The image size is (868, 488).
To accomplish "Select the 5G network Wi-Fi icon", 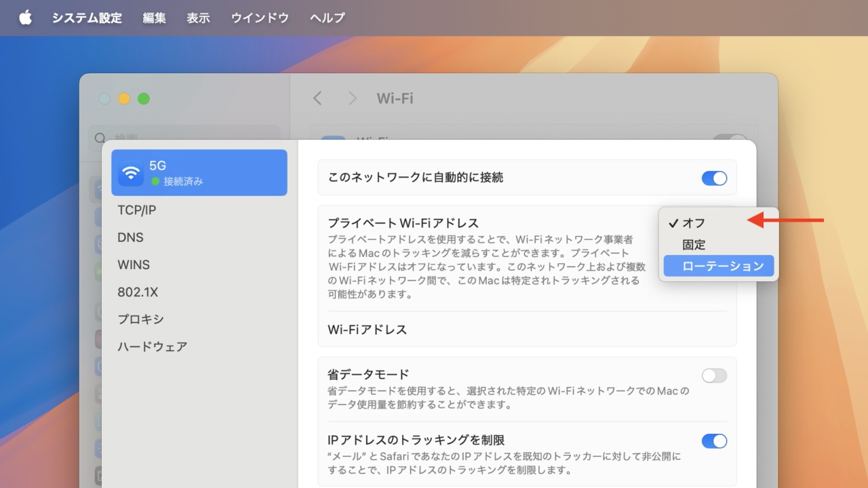I will click(x=131, y=173).
